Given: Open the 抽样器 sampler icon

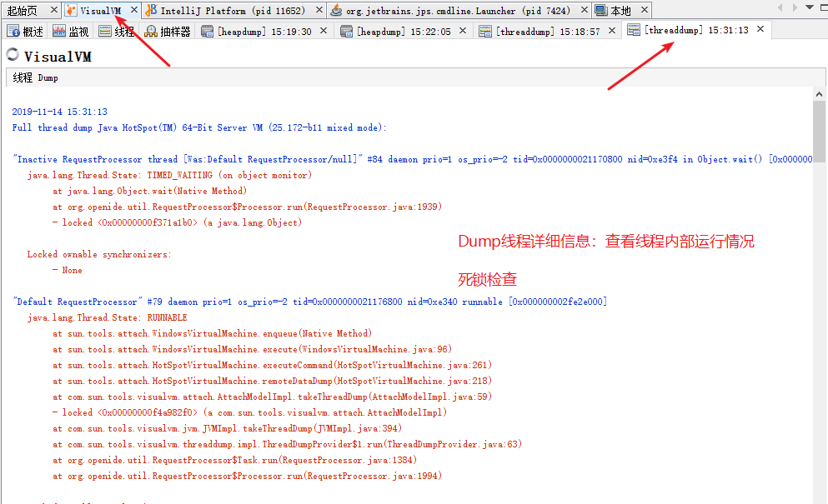Looking at the screenshot, I should point(151,31).
